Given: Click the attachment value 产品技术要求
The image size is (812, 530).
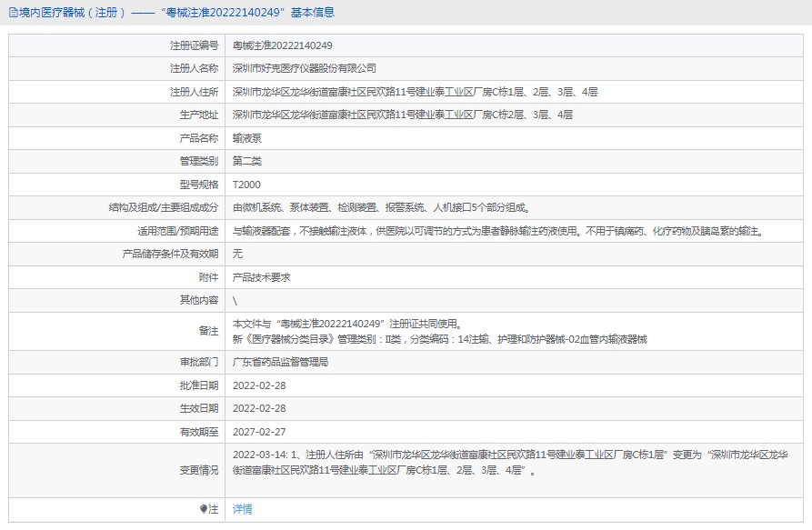Looking at the screenshot, I should click(x=262, y=277).
